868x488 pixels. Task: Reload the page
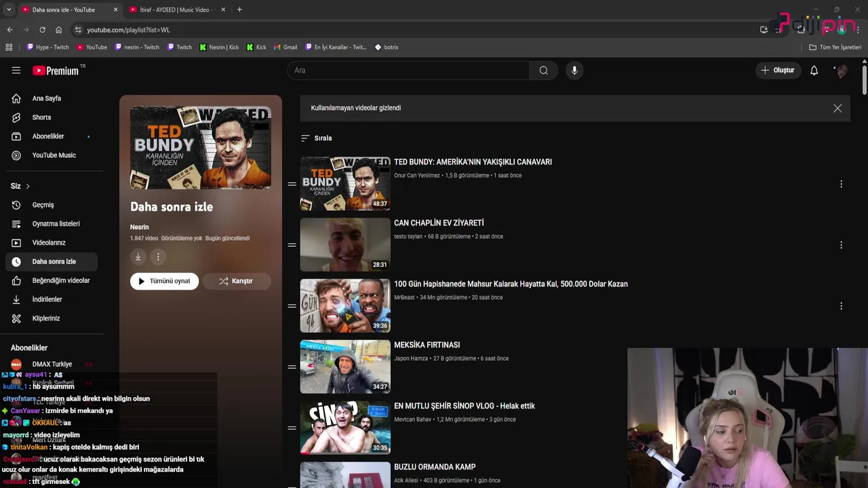pos(42,30)
